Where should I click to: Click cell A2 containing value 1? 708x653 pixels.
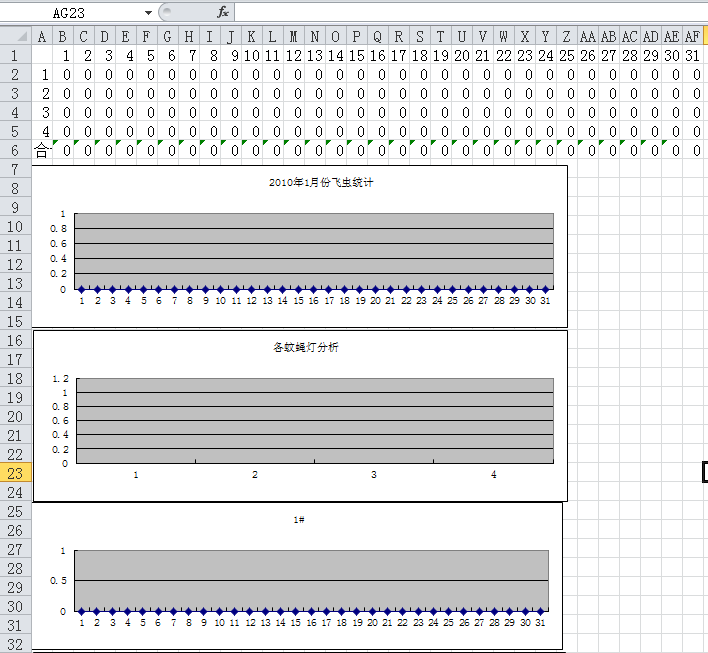click(42, 74)
